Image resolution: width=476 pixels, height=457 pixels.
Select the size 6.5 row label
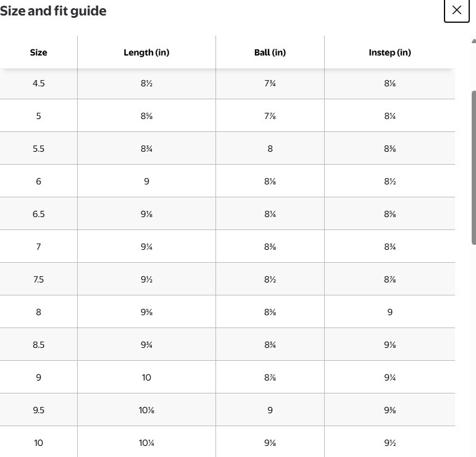[38, 214]
